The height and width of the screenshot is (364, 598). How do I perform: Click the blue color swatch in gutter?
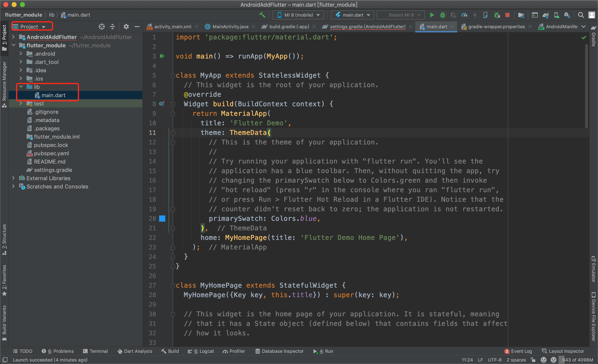pyautogui.click(x=162, y=219)
